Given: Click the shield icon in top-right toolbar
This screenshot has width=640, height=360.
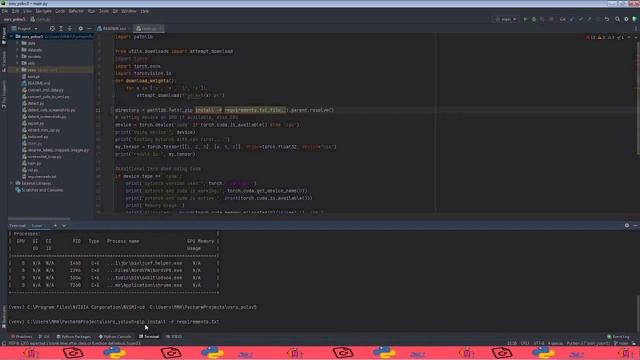Looking at the screenshot, I should pyautogui.click(x=635, y=19).
